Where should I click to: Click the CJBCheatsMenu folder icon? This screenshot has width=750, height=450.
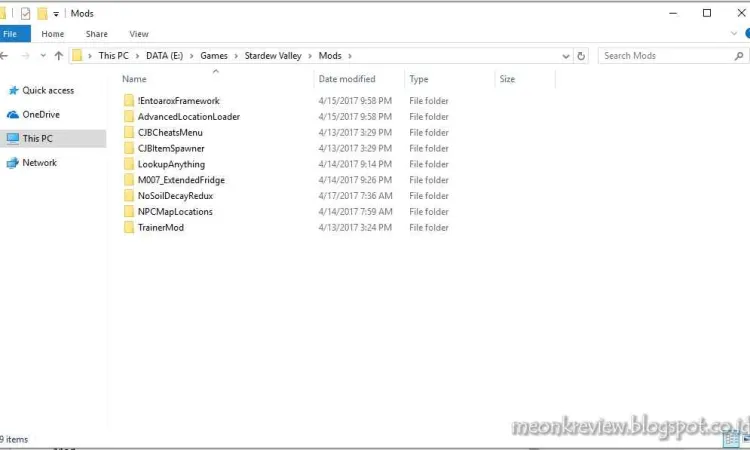coord(129,132)
